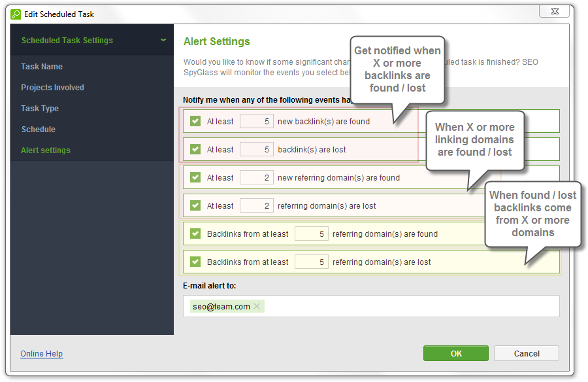Toggle new referring domain(s) are found checkbox
This screenshot has width=588, height=382.
195,177
